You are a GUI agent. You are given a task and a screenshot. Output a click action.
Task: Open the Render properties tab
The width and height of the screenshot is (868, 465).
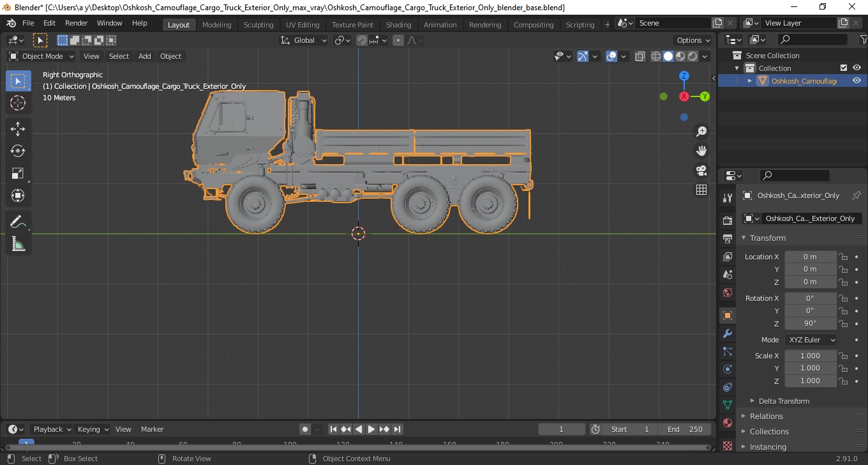tap(727, 220)
